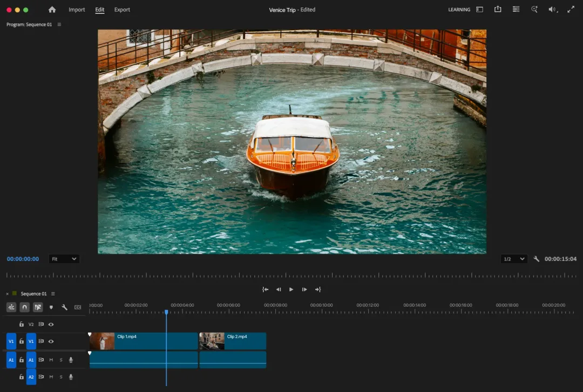Open timeline display settings wrench
Screen dimensions: 583x392
(x=64, y=307)
